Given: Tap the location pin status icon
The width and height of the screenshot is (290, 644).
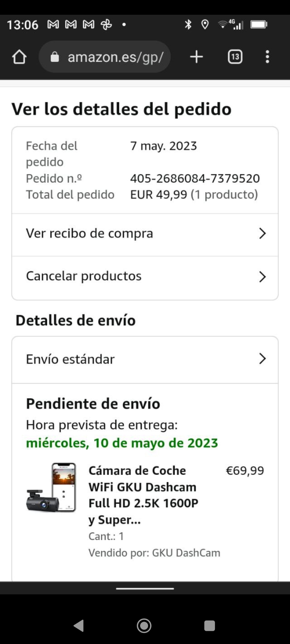Looking at the screenshot, I should point(205,25).
